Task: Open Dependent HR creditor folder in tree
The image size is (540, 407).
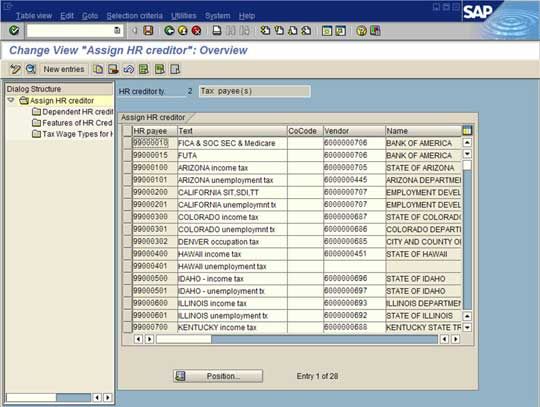Action: point(72,112)
